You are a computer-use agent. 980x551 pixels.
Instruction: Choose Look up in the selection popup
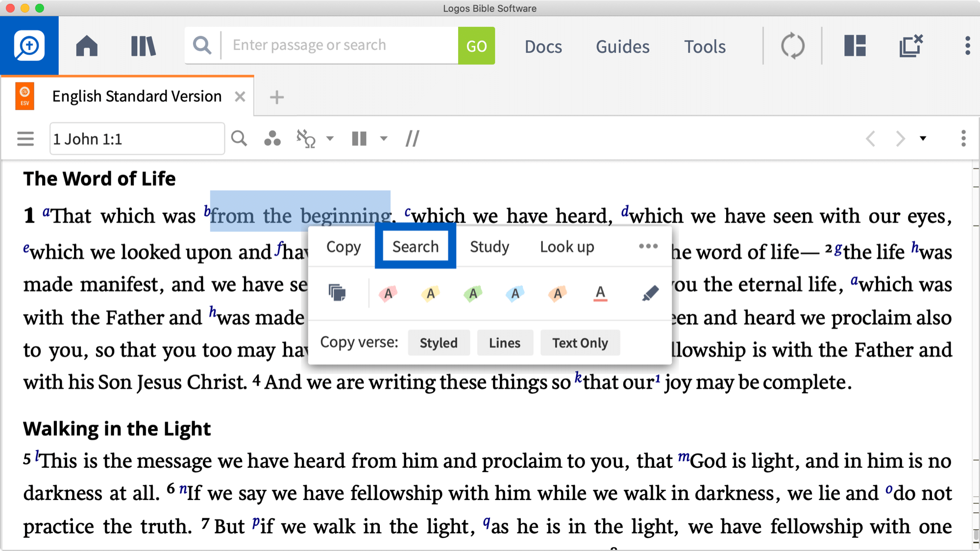pyautogui.click(x=567, y=247)
